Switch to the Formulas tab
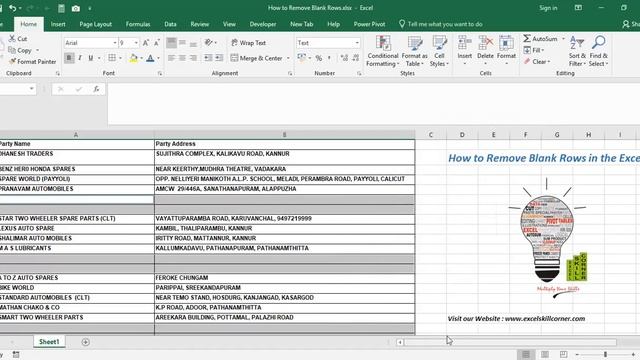The height and width of the screenshot is (360, 640). (x=138, y=24)
